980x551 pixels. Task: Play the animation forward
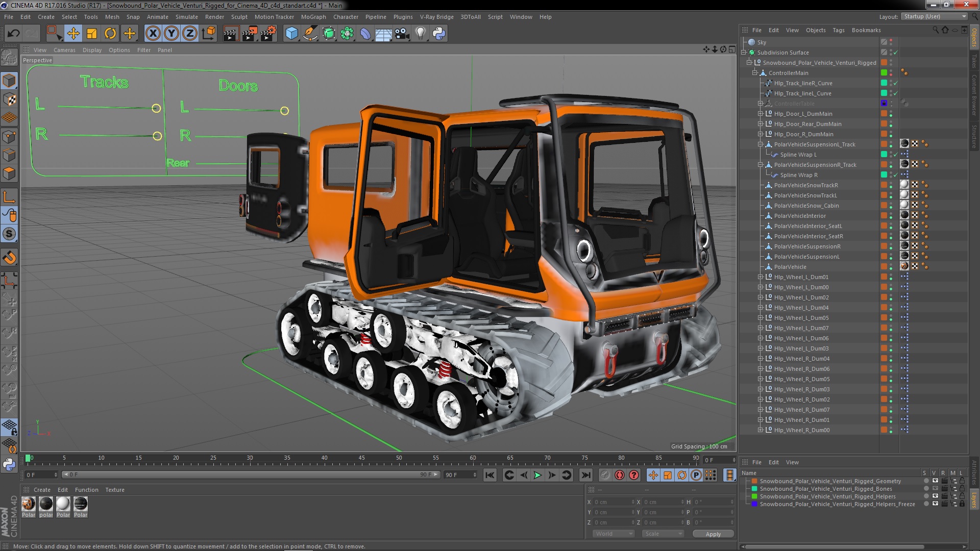537,475
